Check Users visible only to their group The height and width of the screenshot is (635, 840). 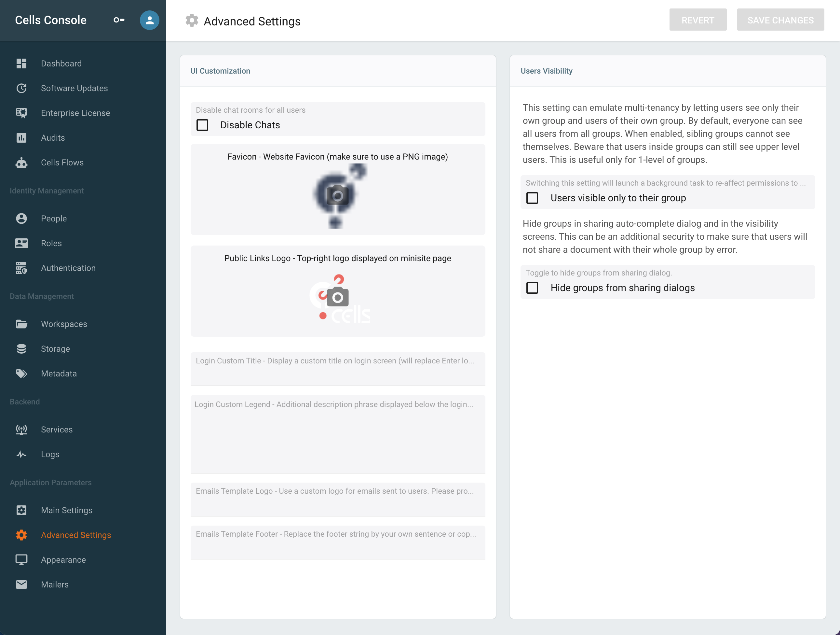(x=532, y=198)
